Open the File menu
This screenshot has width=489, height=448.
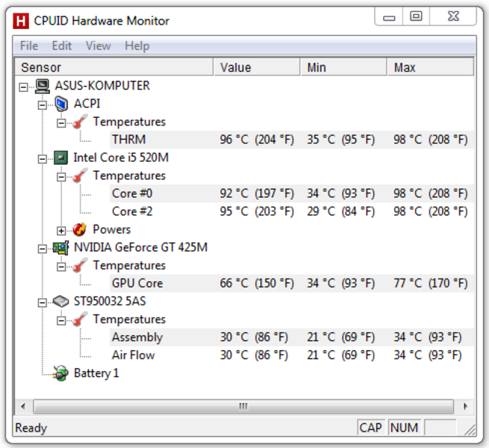click(29, 46)
